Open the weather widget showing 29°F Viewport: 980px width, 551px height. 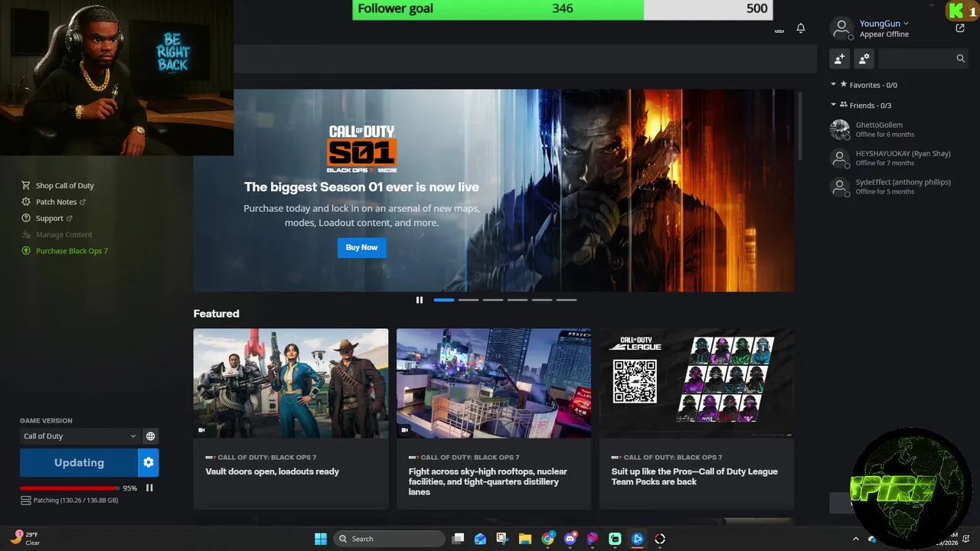25,538
